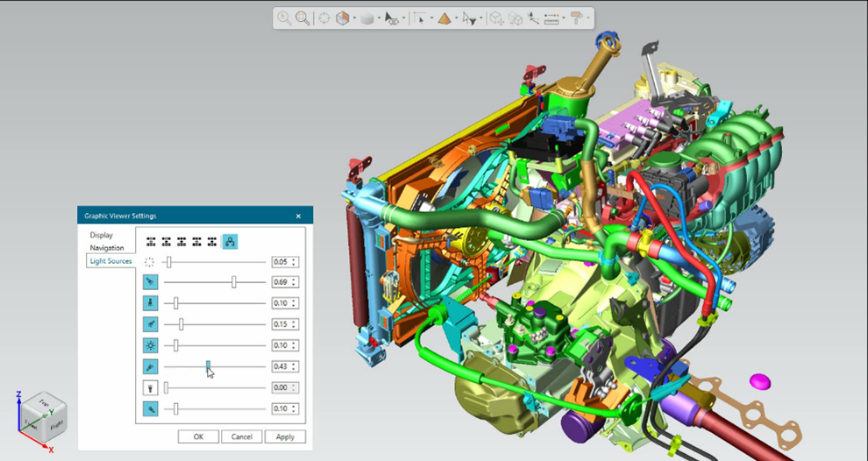
Task: Toggle the light source with value 0.69
Action: [x=151, y=282]
